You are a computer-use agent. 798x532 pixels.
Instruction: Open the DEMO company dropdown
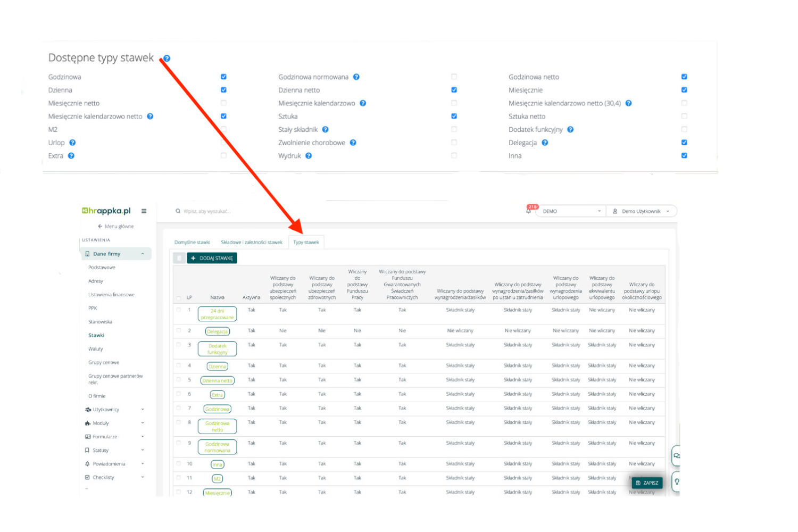572,211
